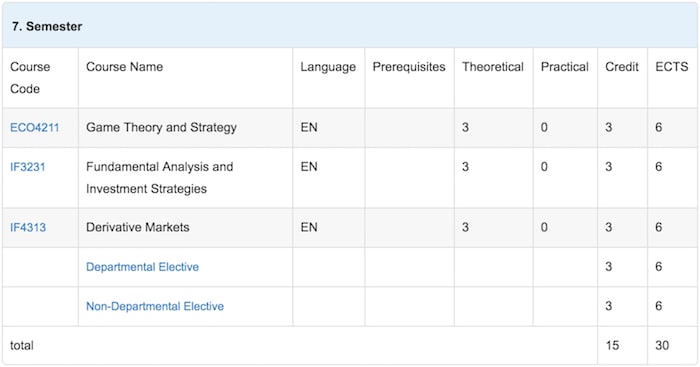Screen dimensions: 700x367
Task: Click the Practical column header
Action: click(565, 67)
